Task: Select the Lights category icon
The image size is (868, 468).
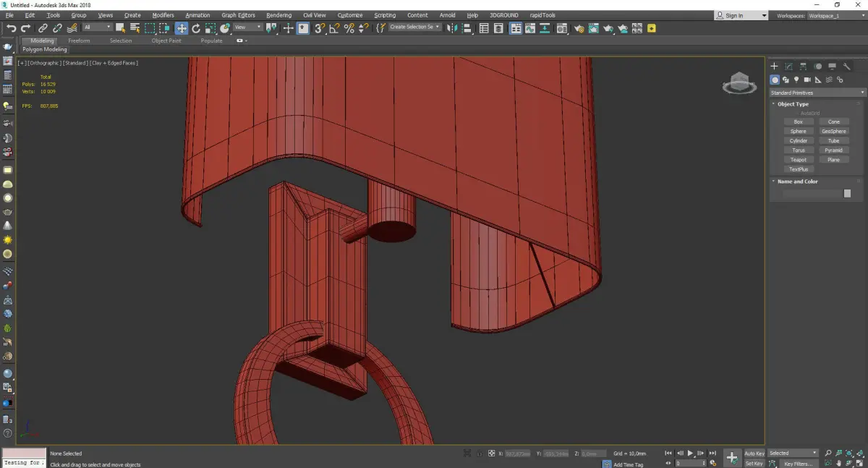Action: [x=796, y=80]
